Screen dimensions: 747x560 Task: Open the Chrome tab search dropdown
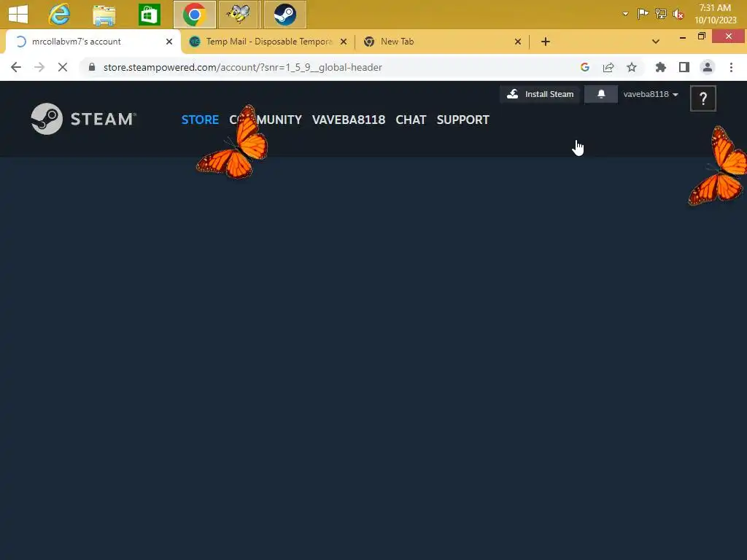tap(656, 42)
